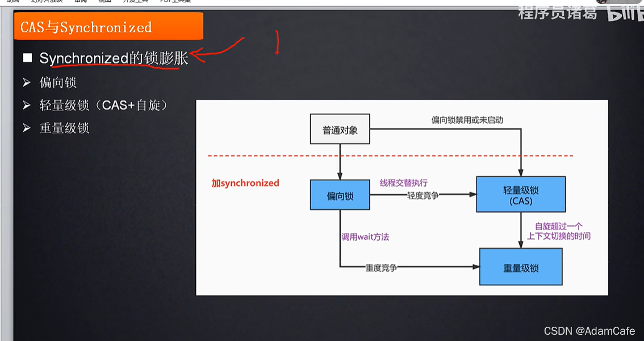
Task: Select the bullet "轻量级锁（CAS+自旋）"
Action: [104, 106]
